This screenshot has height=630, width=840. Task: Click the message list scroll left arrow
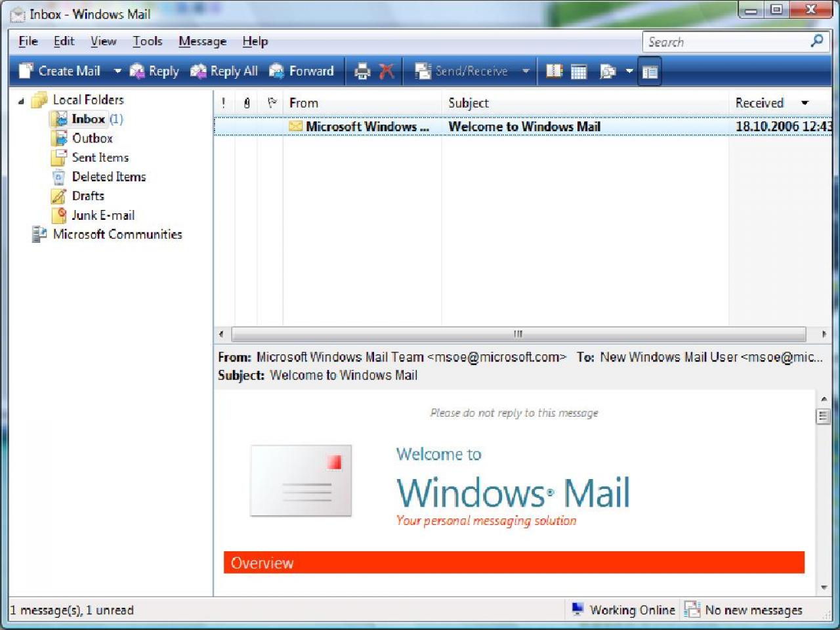click(x=221, y=334)
